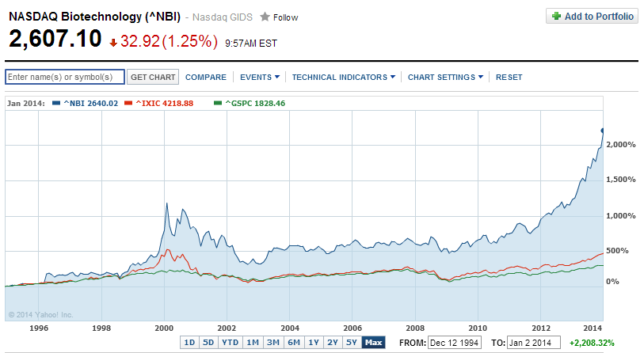Click the 2,607.10 index price
Image resolution: width=644 pixels, height=353 pixels.
pos(55,39)
